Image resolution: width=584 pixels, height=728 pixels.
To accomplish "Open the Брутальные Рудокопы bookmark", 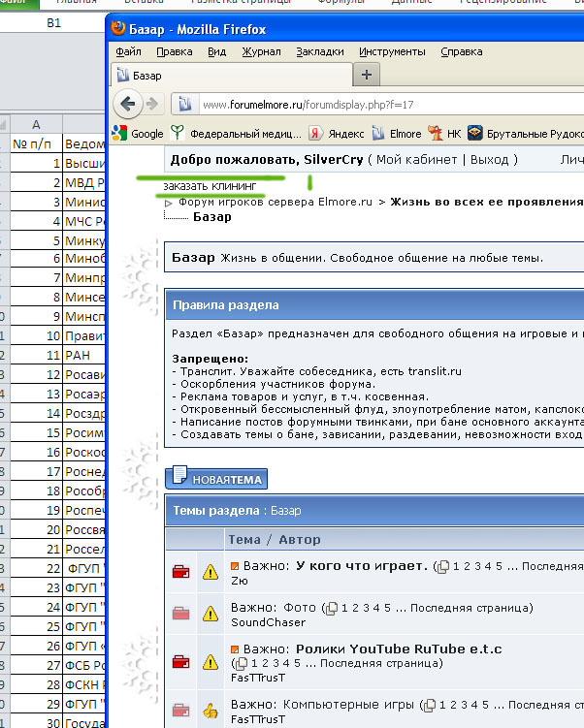I will (526, 134).
